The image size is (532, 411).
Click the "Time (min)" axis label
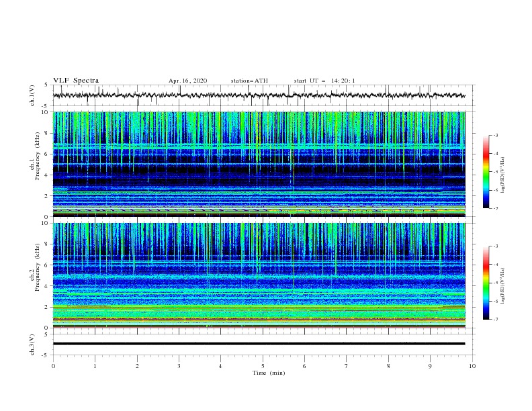[269, 373]
